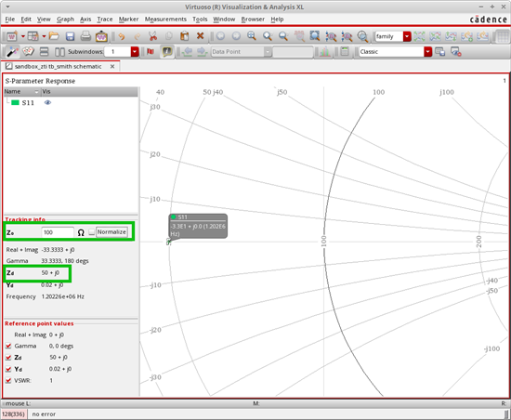This screenshot has width=511, height=420.
Task: Click the zoom fit icon
Action: point(315,36)
